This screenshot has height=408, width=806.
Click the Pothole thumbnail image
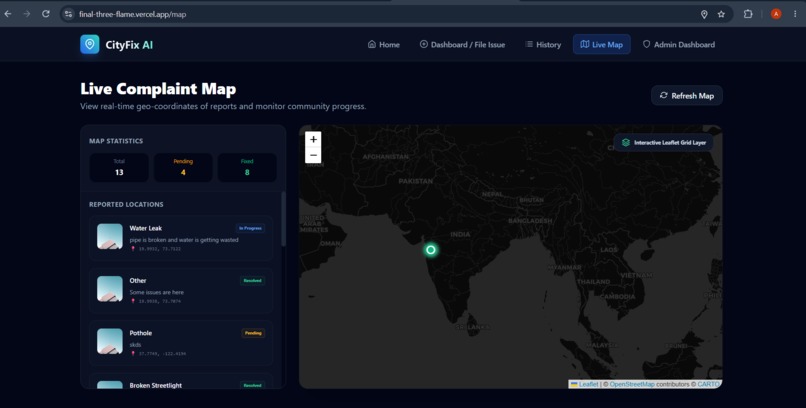tap(110, 341)
